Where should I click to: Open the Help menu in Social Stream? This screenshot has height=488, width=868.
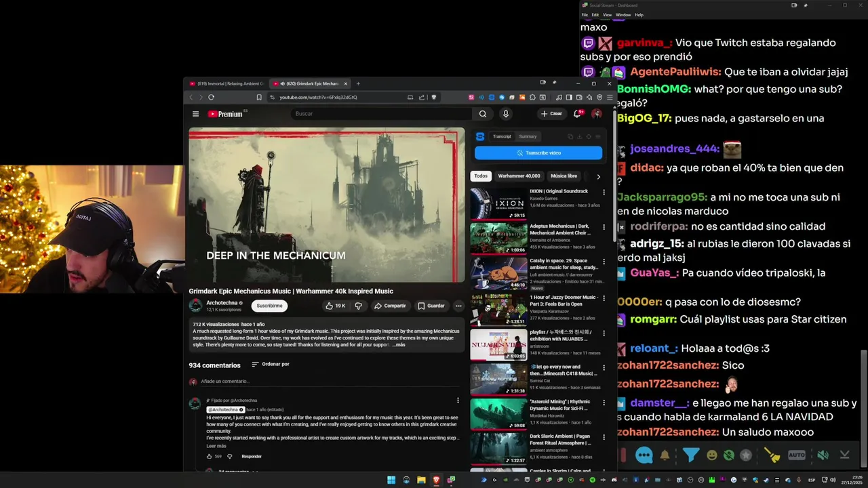pos(639,15)
